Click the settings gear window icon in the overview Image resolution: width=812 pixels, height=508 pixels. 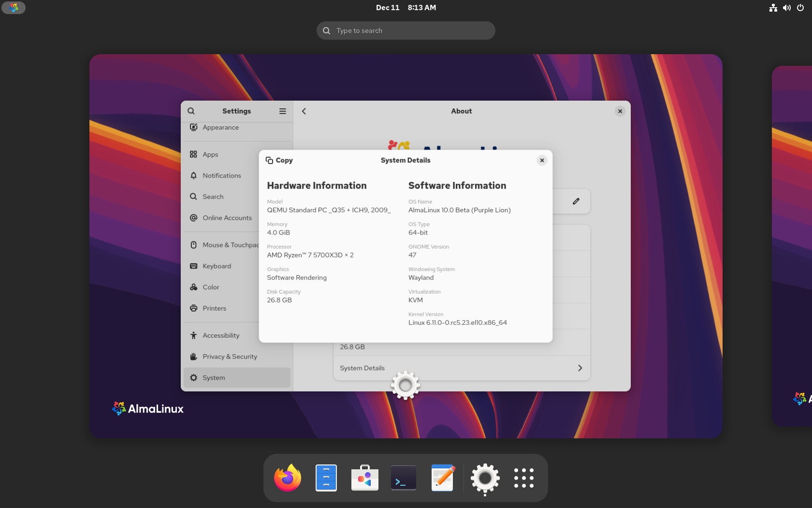coord(406,385)
